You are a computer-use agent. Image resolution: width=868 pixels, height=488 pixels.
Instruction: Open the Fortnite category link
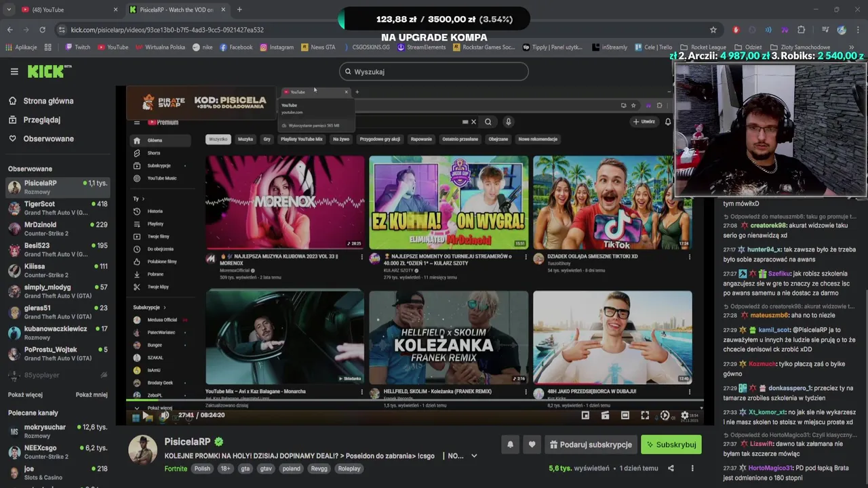(176, 468)
